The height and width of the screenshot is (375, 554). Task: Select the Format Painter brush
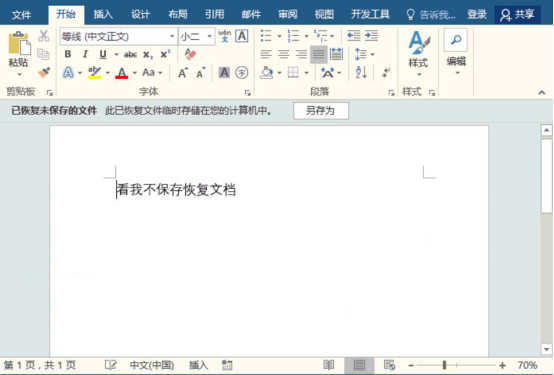pyautogui.click(x=44, y=72)
